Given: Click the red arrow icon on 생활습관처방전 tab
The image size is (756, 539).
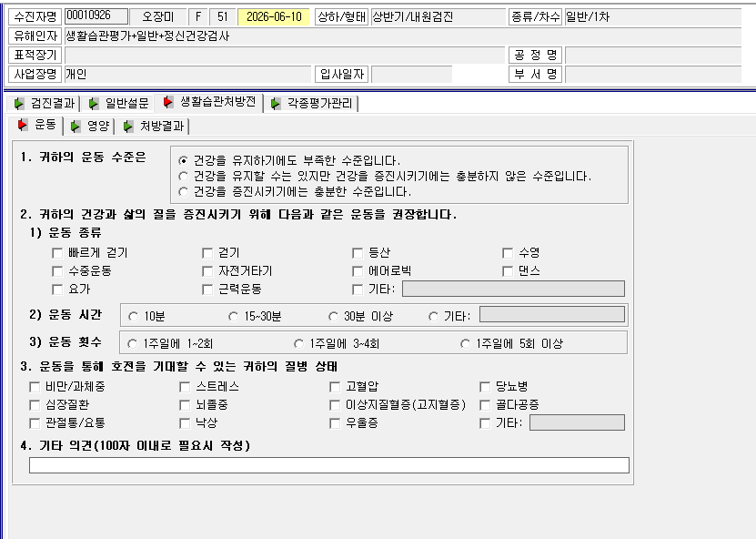Looking at the screenshot, I should pyautogui.click(x=167, y=102).
